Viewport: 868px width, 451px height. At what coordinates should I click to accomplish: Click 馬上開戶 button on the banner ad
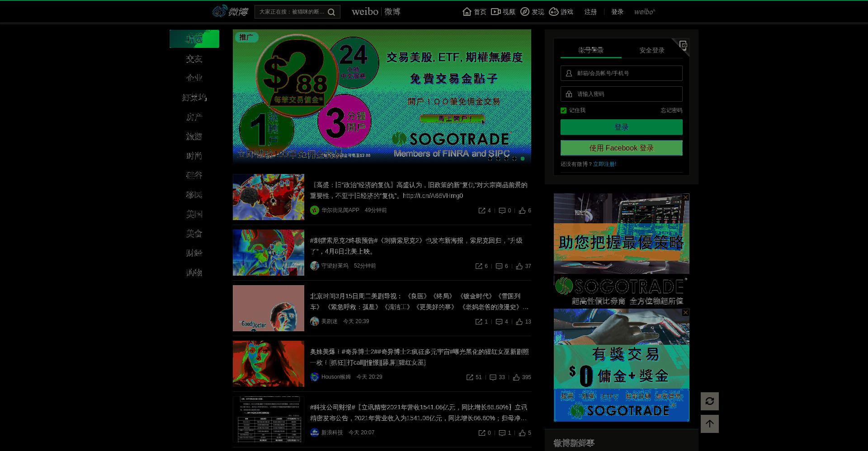coord(452,118)
